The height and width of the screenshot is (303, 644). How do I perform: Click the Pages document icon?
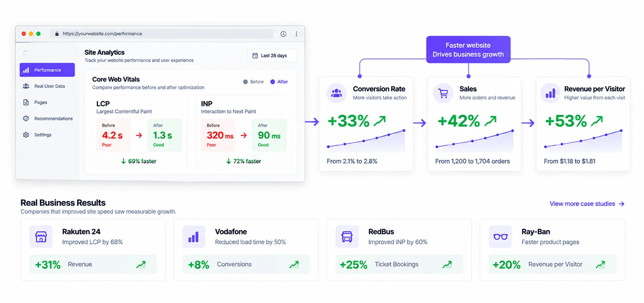26,103
